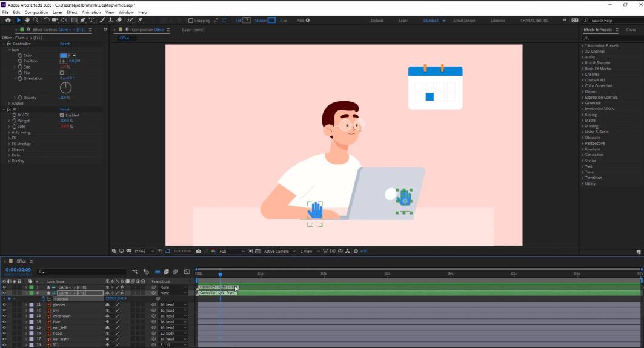This screenshot has height=348, width=644.
Task: Click the eyedropper next to Color swatch
Action: tap(72, 55)
